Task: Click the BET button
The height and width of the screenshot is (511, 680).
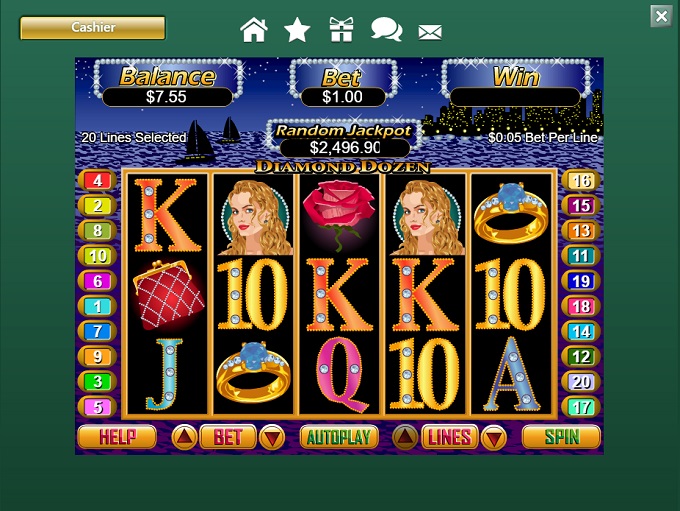Action: point(228,436)
